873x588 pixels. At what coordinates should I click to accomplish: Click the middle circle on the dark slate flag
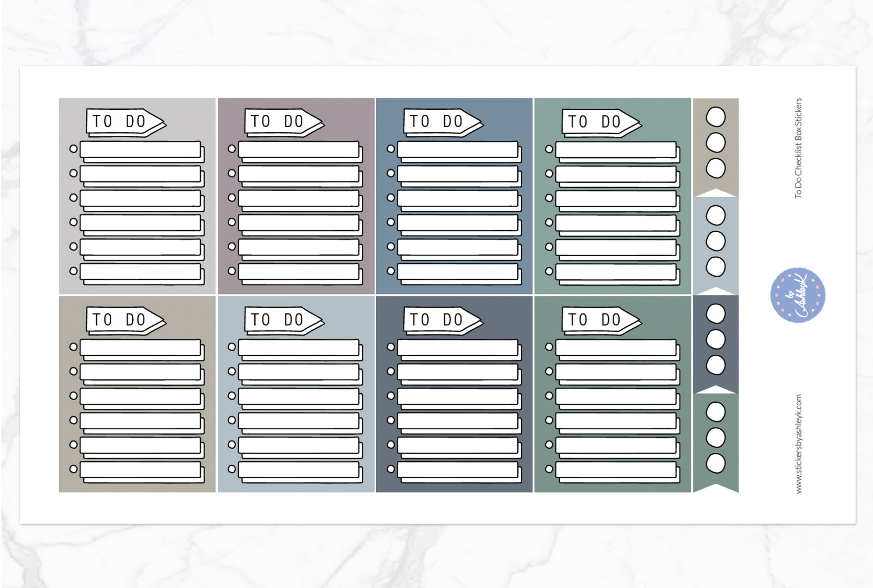click(x=715, y=339)
